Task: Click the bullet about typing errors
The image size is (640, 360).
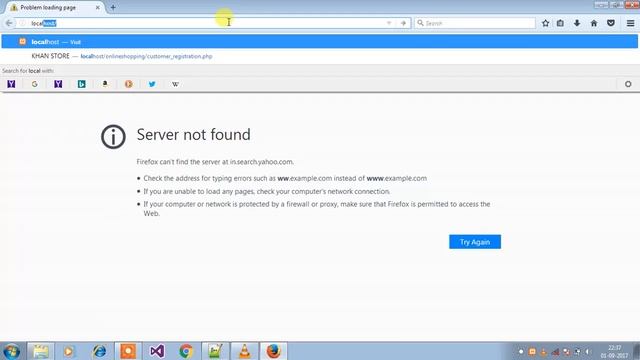Action: point(285,178)
